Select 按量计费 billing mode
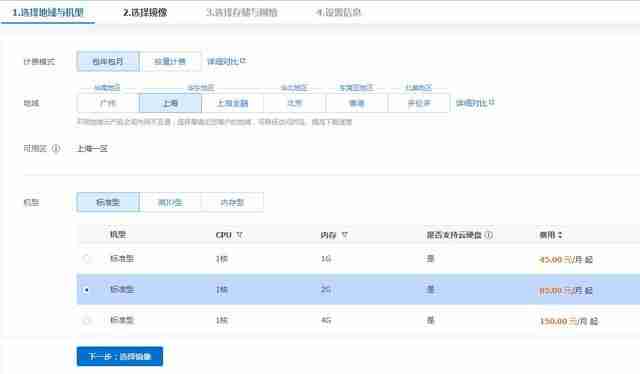This screenshot has height=374, width=640. [x=170, y=61]
